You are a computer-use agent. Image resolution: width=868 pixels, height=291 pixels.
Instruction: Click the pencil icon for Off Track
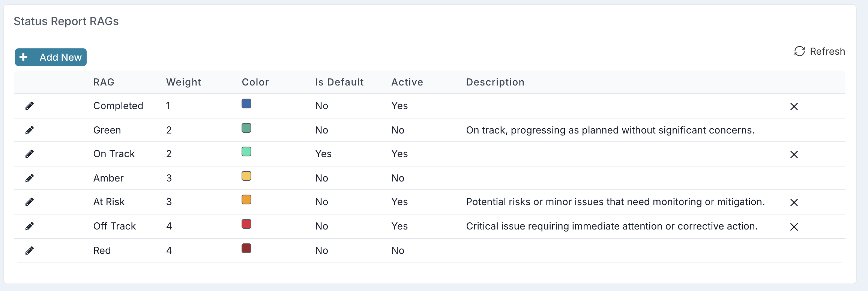click(x=30, y=226)
